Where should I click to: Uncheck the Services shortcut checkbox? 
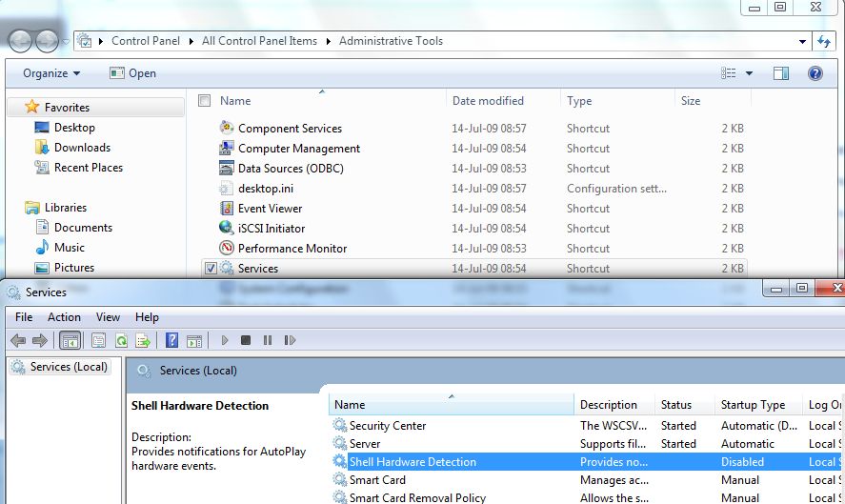pos(211,268)
